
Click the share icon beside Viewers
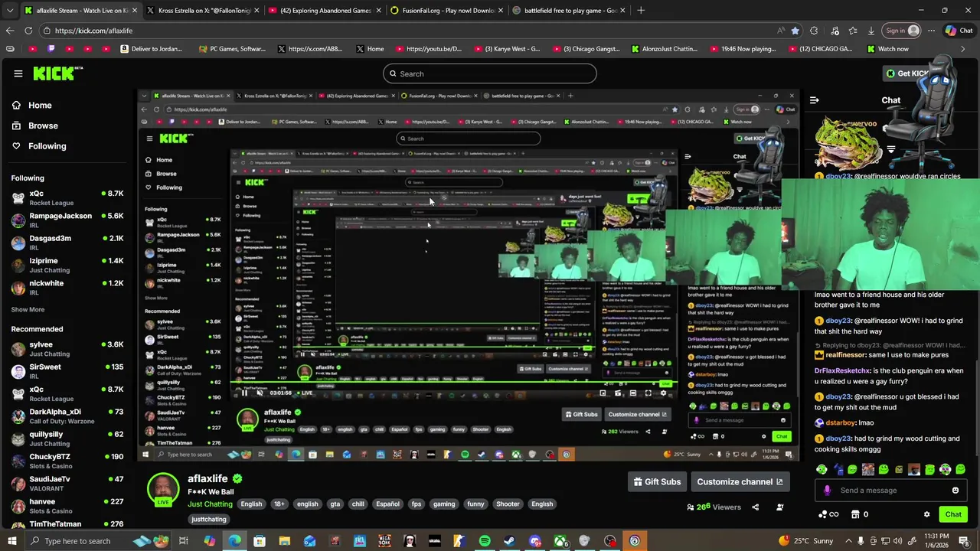point(756,507)
